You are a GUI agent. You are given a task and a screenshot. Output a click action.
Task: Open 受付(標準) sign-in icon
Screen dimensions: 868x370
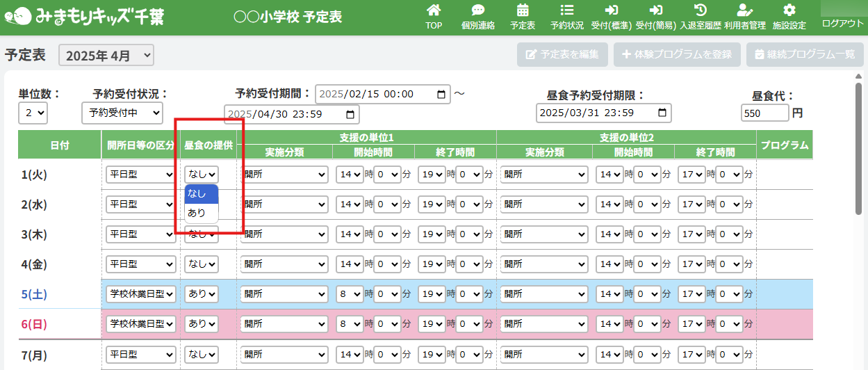click(x=612, y=11)
